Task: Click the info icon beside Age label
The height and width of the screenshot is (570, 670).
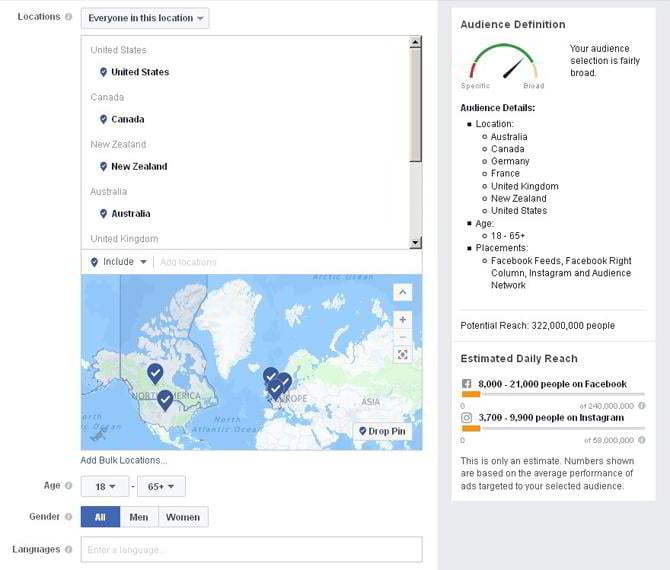Action: point(68,486)
